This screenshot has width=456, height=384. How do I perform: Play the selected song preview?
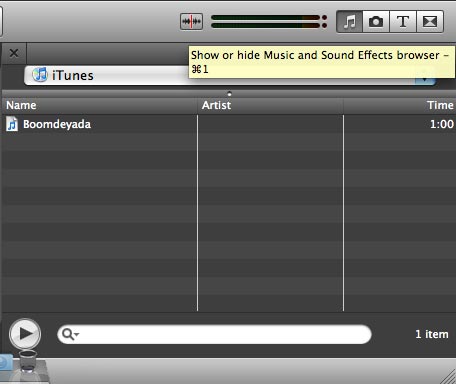tap(25, 334)
